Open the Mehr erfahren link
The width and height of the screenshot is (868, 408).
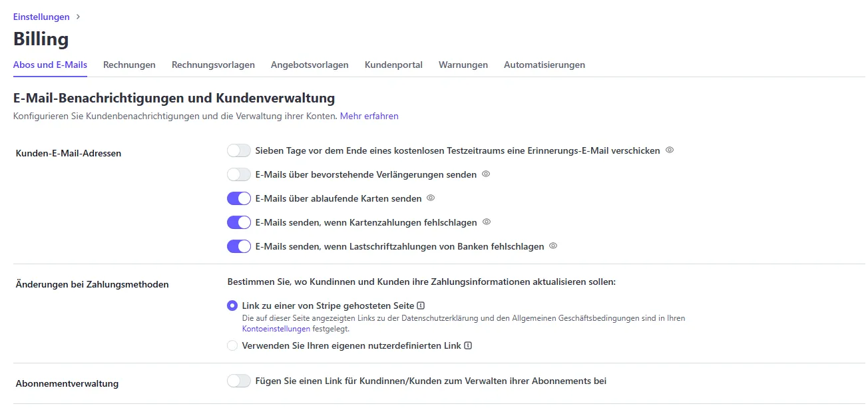point(369,116)
